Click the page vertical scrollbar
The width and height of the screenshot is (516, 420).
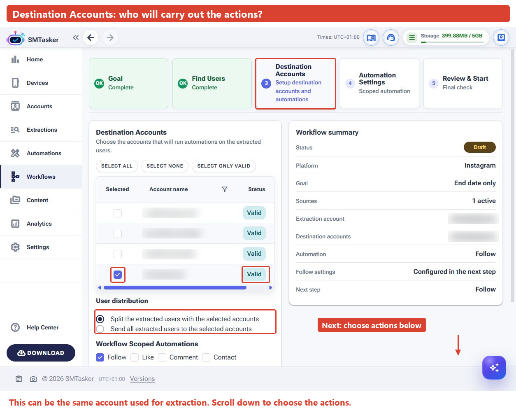[512, 175]
